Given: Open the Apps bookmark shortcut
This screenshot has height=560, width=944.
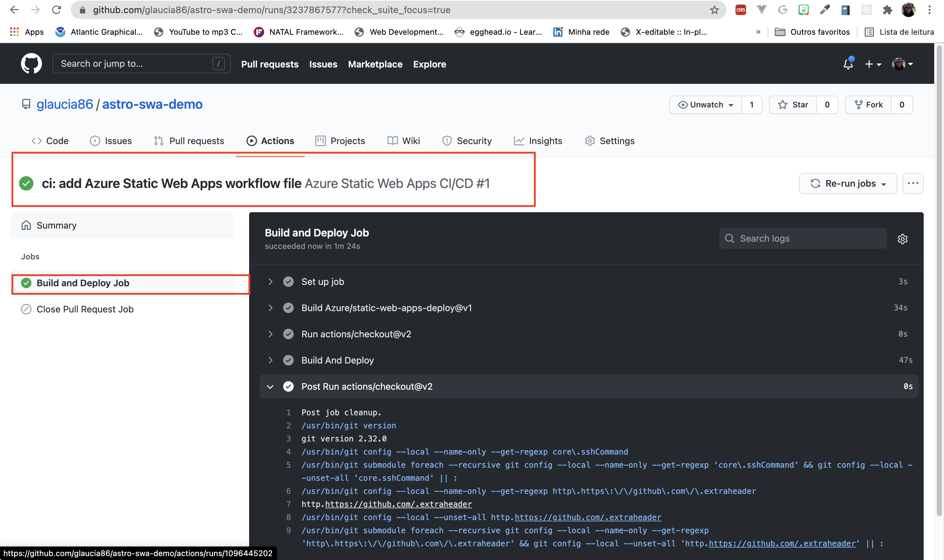Looking at the screenshot, I should click(x=27, y=32).
